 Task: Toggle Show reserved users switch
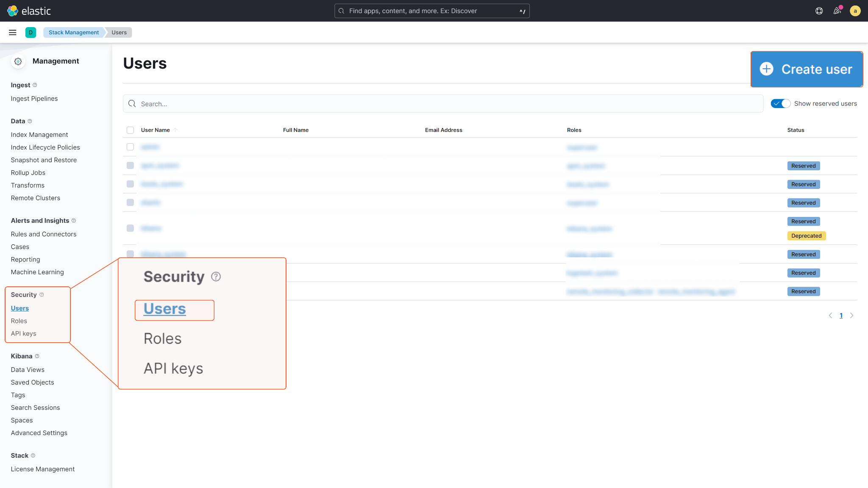pyautogui.click(x=780, y=104)
